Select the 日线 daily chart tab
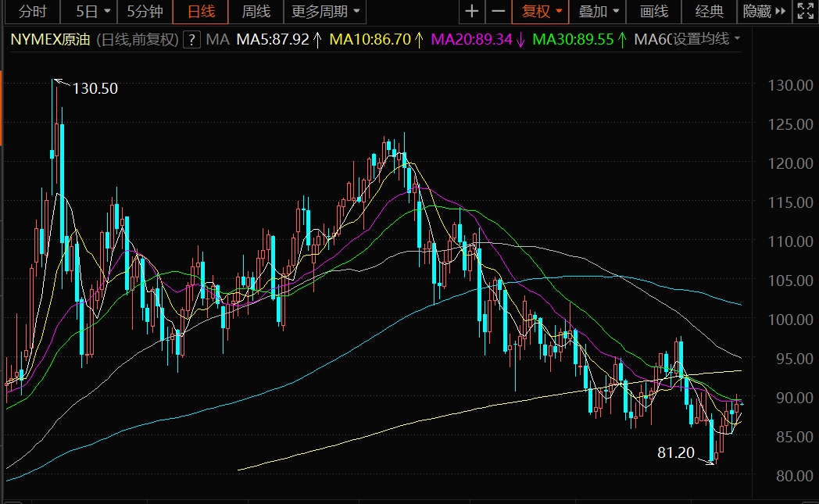The height and width of the screenshot is (504, 819). (202, 12)
